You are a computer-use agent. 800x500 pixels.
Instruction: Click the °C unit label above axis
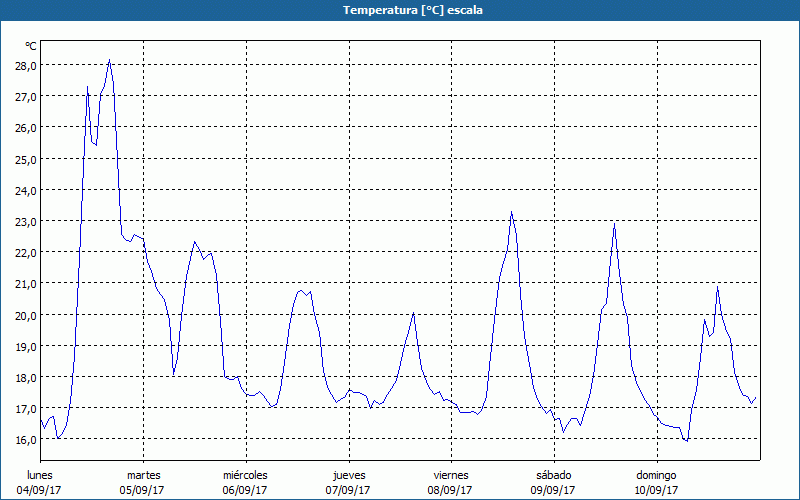pyautogui.click(x=31, y=46)
